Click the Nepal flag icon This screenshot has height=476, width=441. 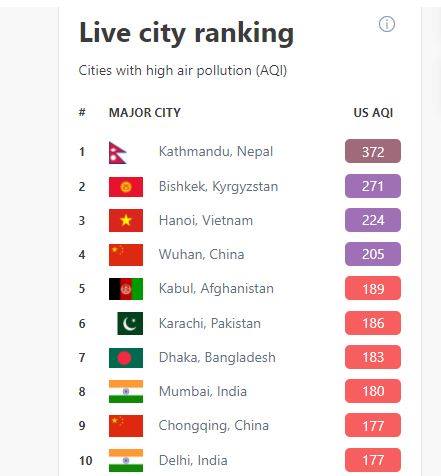coord(118,153)
